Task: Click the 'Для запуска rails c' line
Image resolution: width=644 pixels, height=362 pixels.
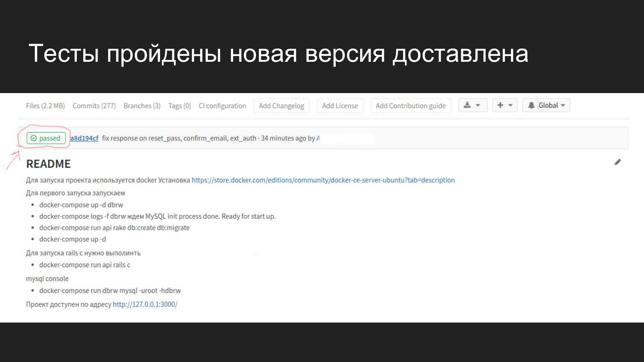Action: click(83, 253)
